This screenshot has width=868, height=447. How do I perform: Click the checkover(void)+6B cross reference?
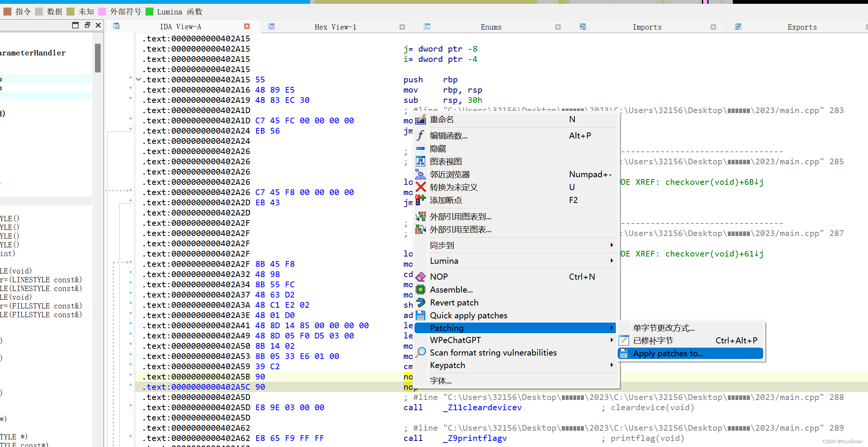click(x=714, y=182)
